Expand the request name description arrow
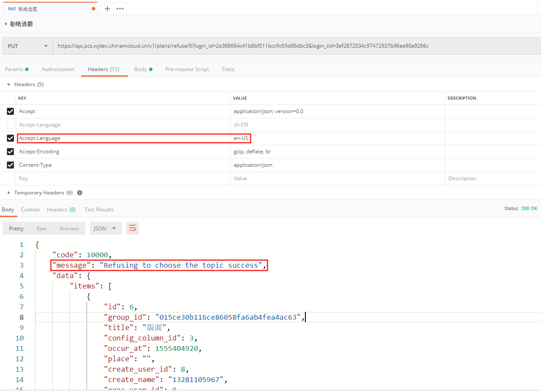The image size is (541, 392). (x=6, y=24)
